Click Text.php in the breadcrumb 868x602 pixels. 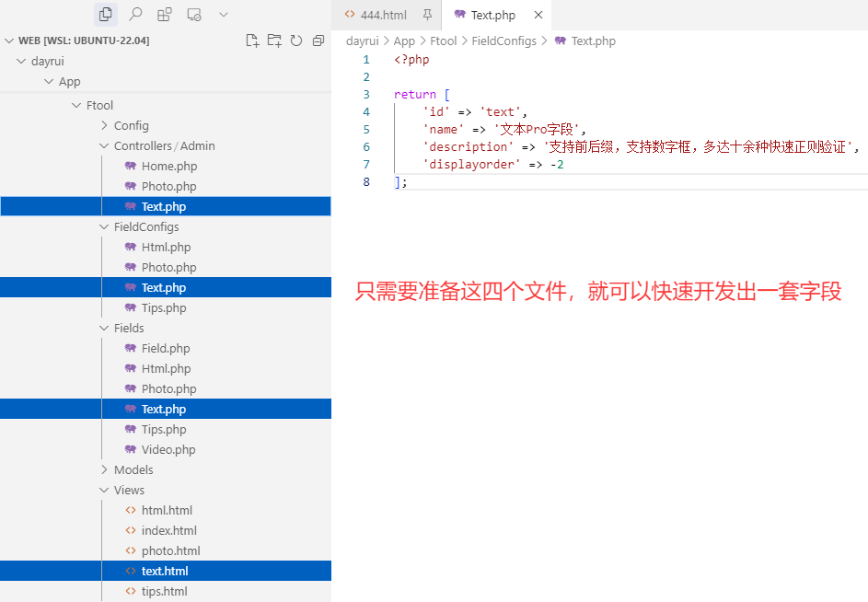coord(594,41)
